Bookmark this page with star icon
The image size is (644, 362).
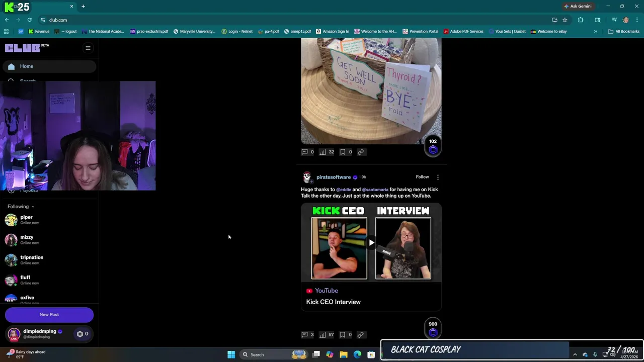565,20
